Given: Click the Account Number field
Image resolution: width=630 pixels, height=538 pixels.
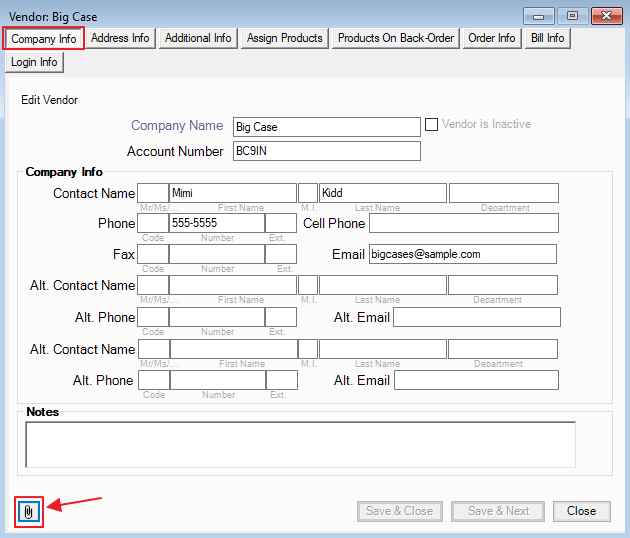Looking at the screenshot, I should [326, 151].
